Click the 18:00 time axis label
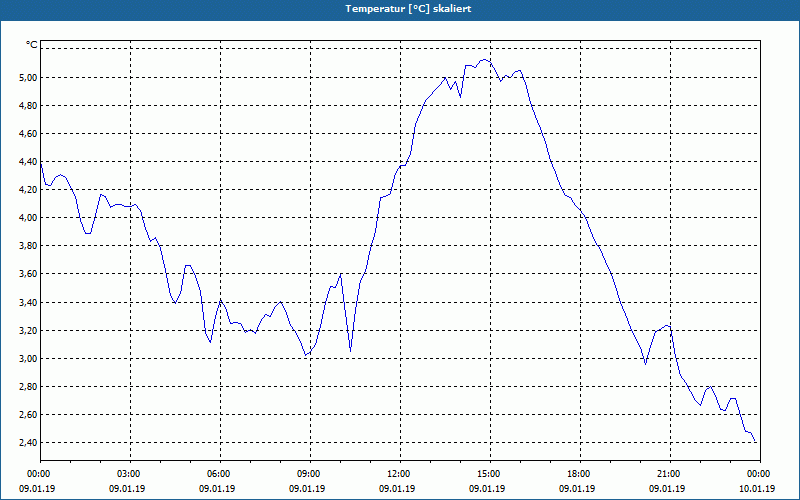 580,474
